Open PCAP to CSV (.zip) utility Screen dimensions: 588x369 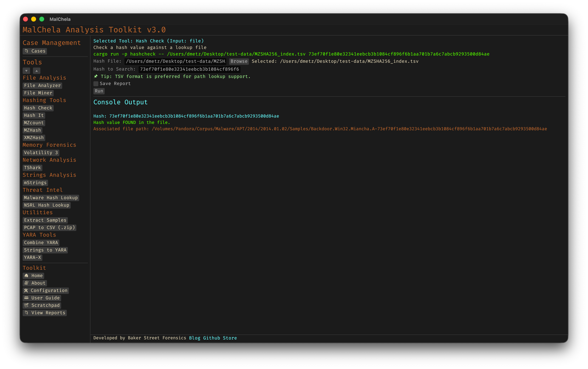[x=50, y=228]
